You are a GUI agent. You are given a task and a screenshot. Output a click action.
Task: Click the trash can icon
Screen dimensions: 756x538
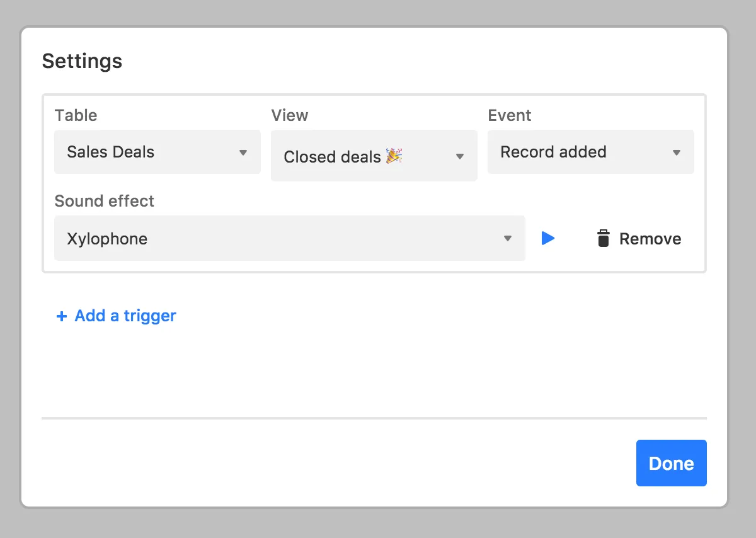coord(603,239)
